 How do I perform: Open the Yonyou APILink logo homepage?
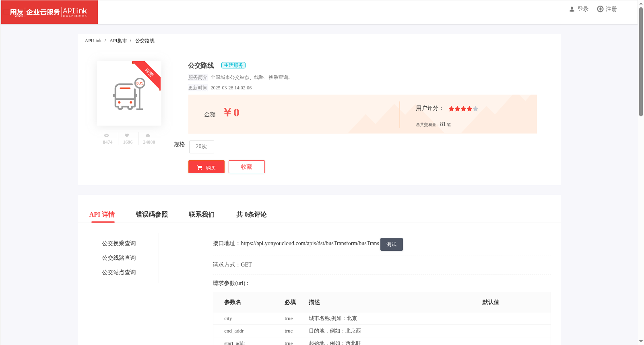pos(49,12)
